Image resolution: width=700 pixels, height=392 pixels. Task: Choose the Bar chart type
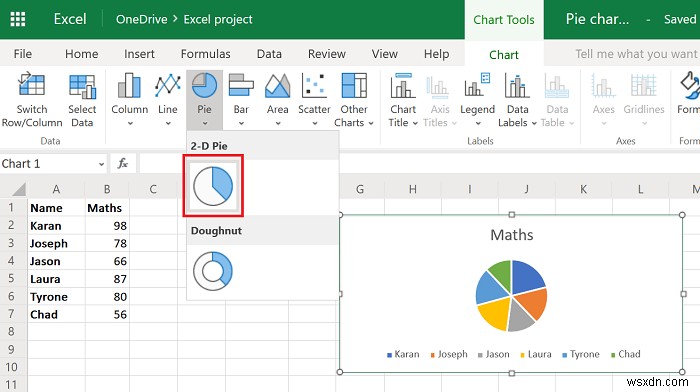point(241,100)
